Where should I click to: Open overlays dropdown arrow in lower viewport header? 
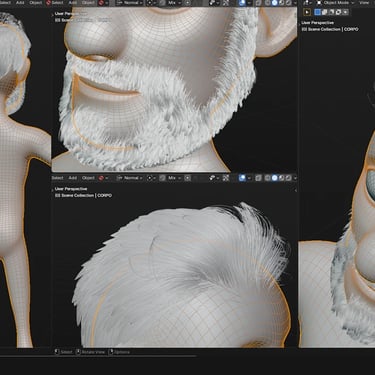(249, 178)
